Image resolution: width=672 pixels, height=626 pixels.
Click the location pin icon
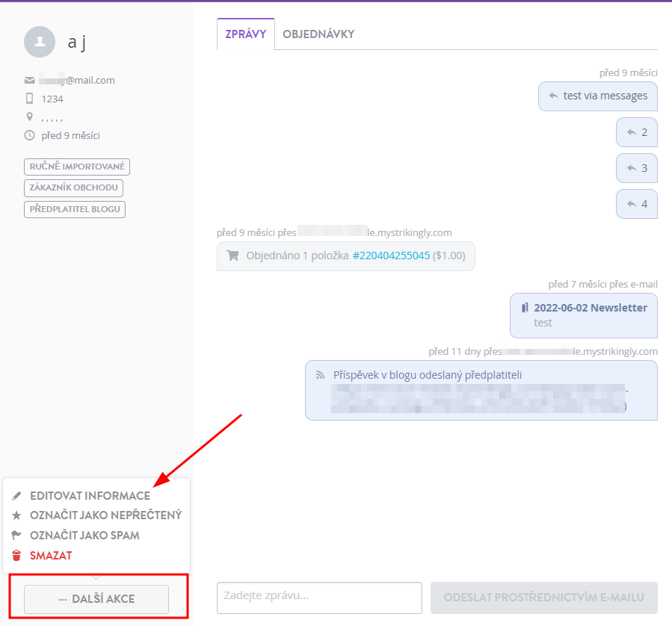coord(30,117)
